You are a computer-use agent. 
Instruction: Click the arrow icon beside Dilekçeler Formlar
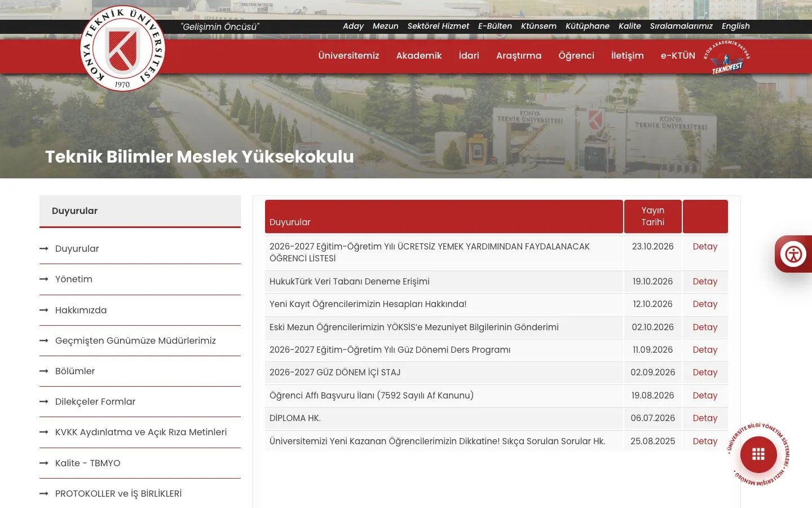pos(44,401)
